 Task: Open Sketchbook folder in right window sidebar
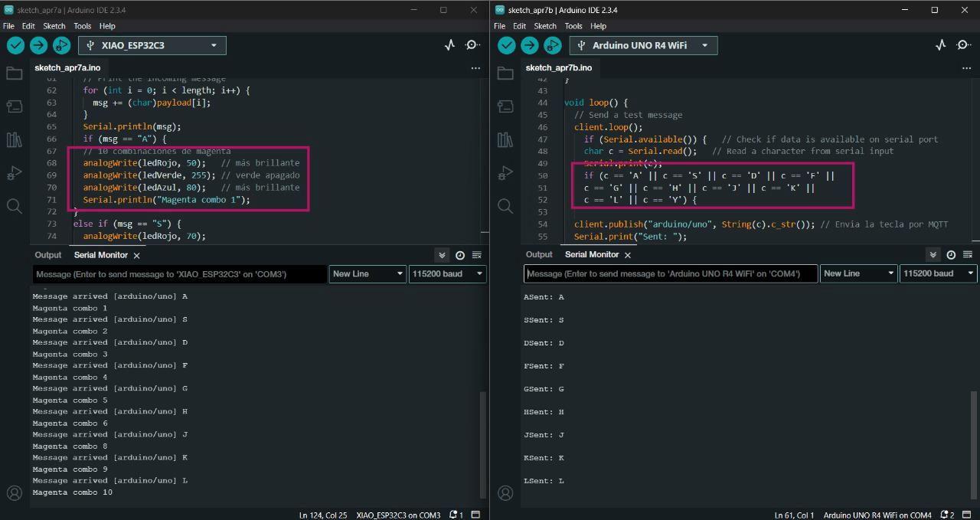[x=505, y=74]
